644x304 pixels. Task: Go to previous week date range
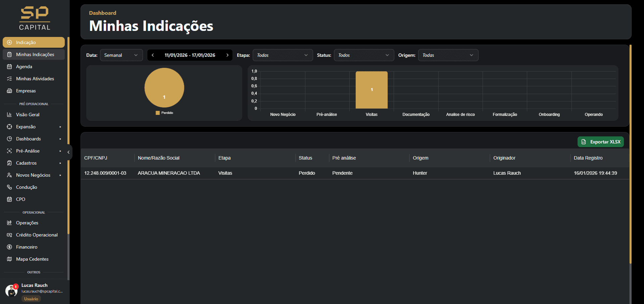pos(153,55)
